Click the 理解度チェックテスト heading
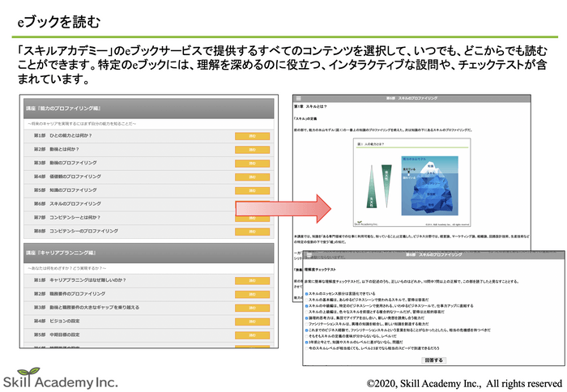The image size is (567, 392). click(321, 270)
